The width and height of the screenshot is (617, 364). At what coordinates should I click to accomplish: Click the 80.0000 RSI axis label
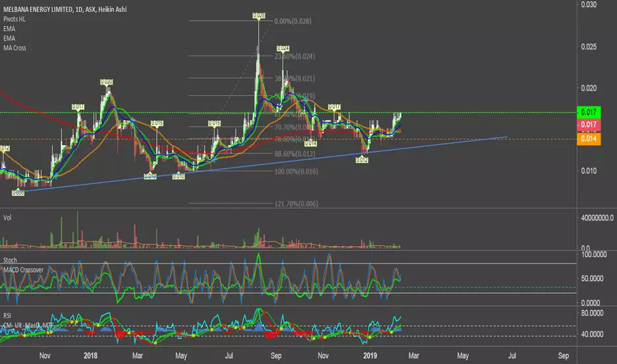pos(593,313)
